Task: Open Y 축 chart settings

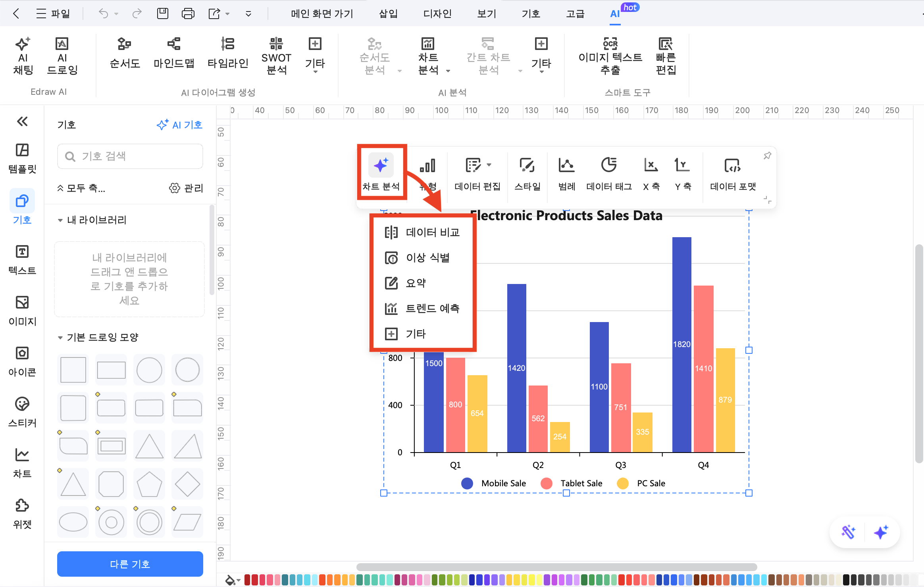Action: pos(683,174)
